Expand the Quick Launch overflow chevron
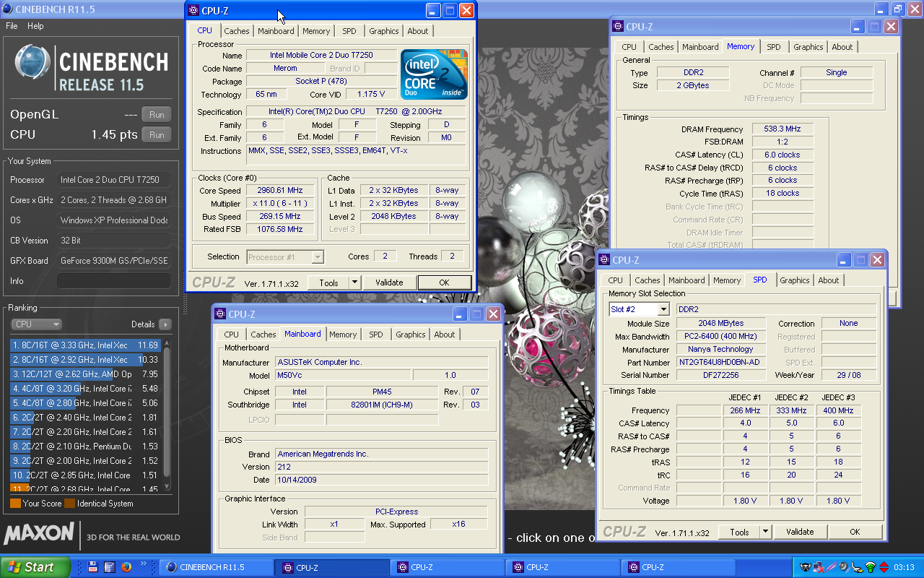 tap(144, 564)
